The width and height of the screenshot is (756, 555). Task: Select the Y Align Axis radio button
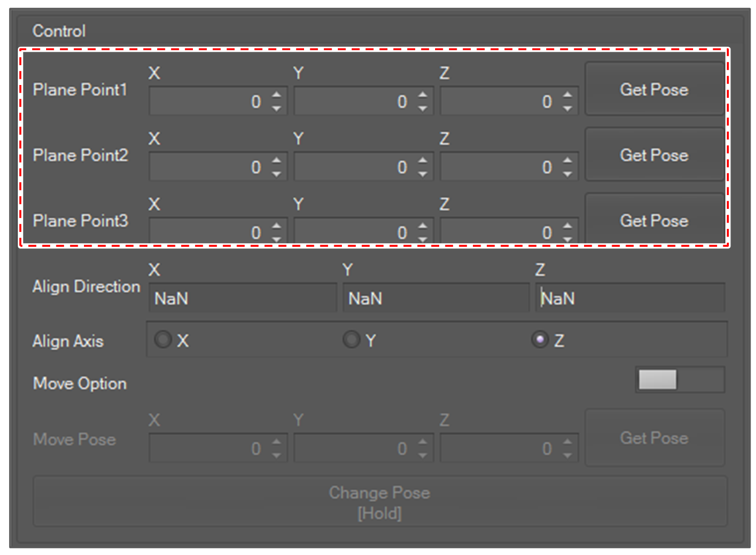coord(352,340)
